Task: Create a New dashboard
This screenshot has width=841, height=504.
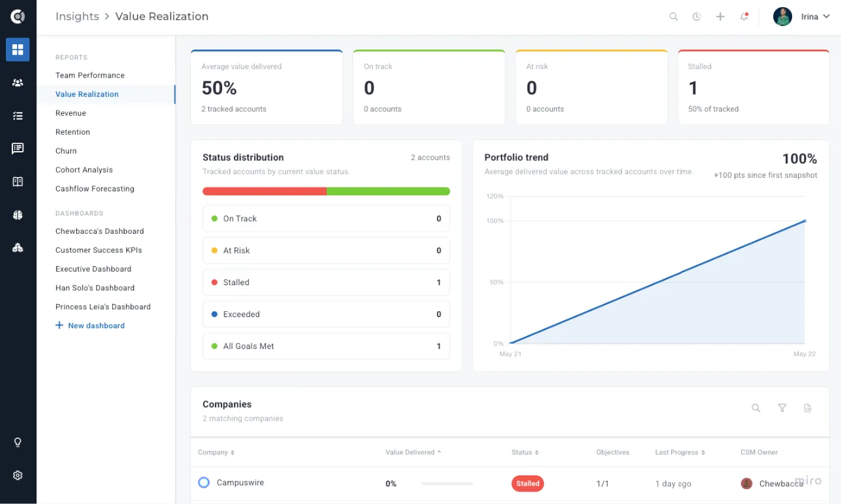Action: pyautogui.click(x=90, y=326)
